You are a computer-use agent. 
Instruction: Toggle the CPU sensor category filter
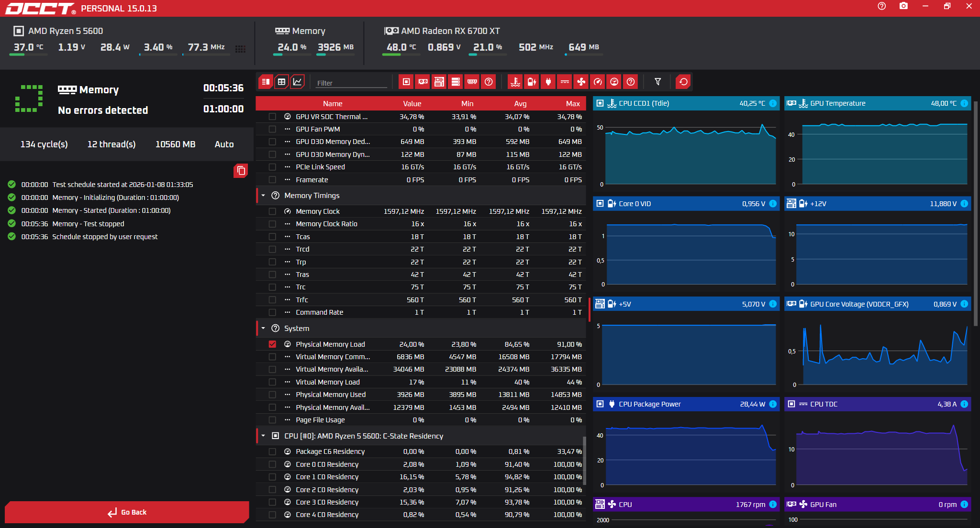[x=406, y=82]
